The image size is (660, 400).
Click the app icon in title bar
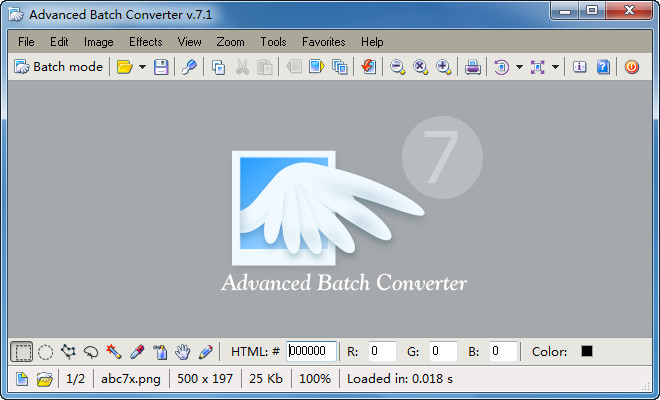[x=16, y=14]
